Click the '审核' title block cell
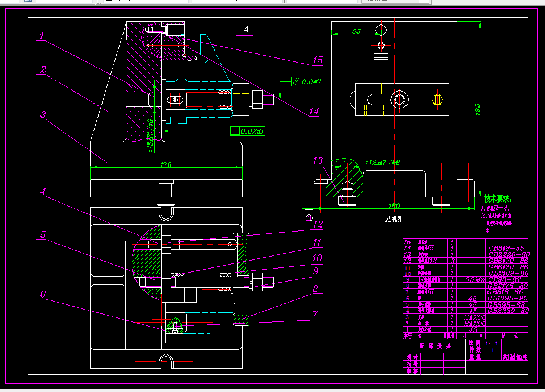The image size is (545, 392). point(412,371)
